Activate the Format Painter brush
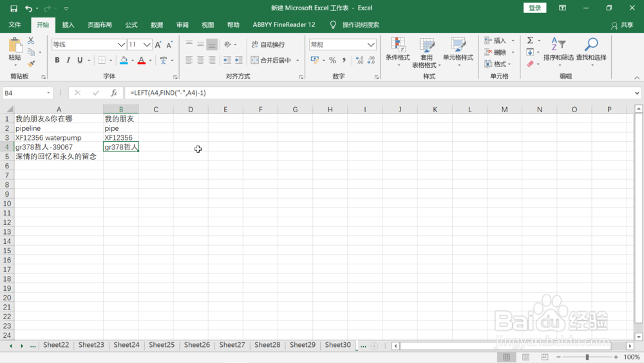 31,64
